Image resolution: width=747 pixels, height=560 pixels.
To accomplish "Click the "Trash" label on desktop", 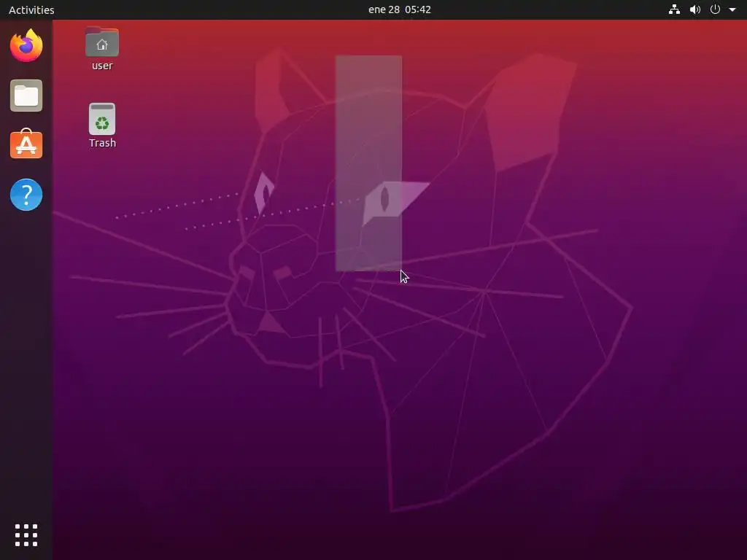I will coord(102,143).
